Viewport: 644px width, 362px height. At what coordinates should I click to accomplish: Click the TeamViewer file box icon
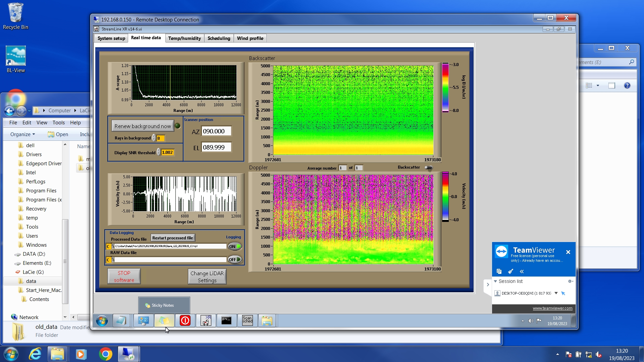click(x=499, y=271)
